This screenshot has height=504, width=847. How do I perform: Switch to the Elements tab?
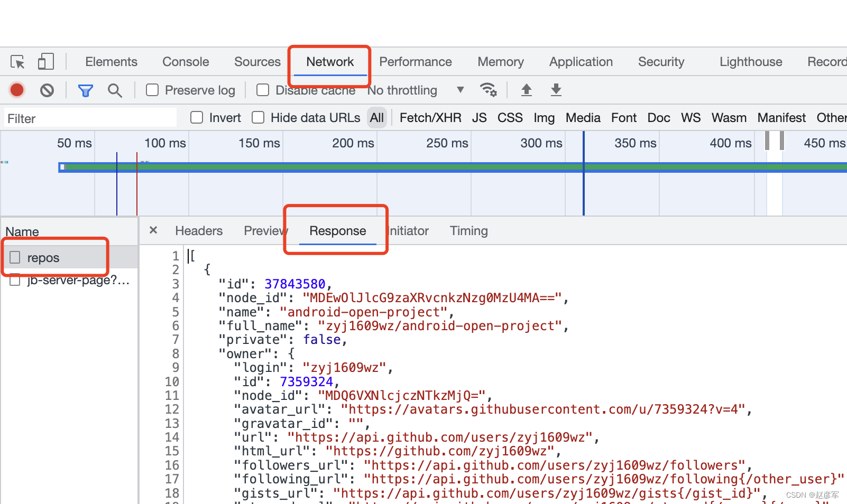[x=111, y=62]
